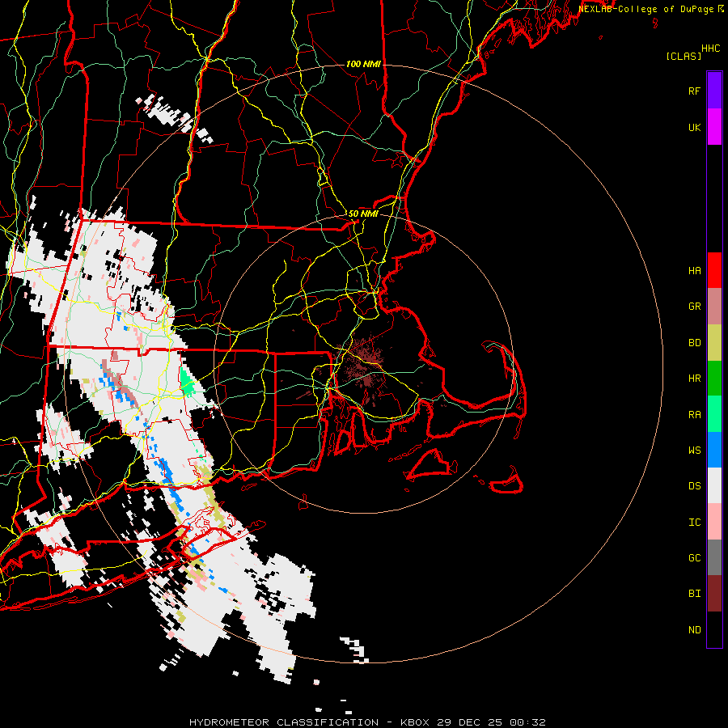Click the Martha's Vineyard island outline
Viewport: 728px width, 728px height.
point(430,463)
